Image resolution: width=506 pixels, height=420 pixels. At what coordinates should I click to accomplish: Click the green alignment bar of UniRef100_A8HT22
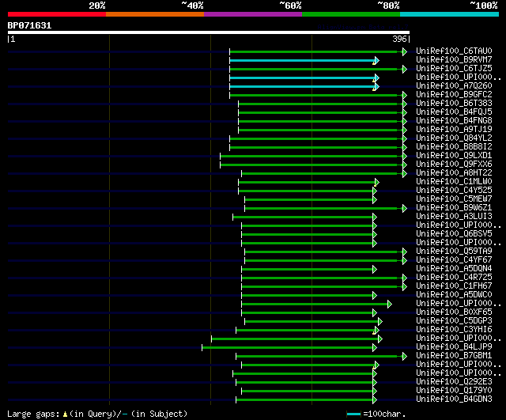click(322, 174)
